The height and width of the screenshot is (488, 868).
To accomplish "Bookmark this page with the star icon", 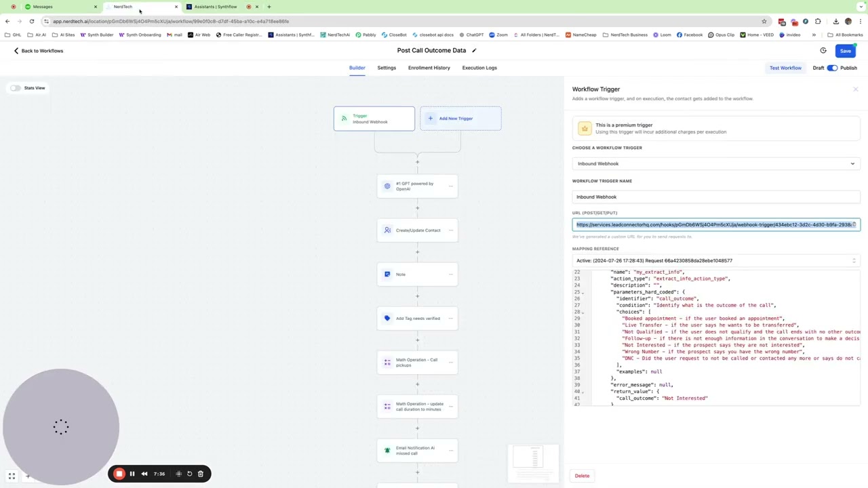I will (764, 21).
